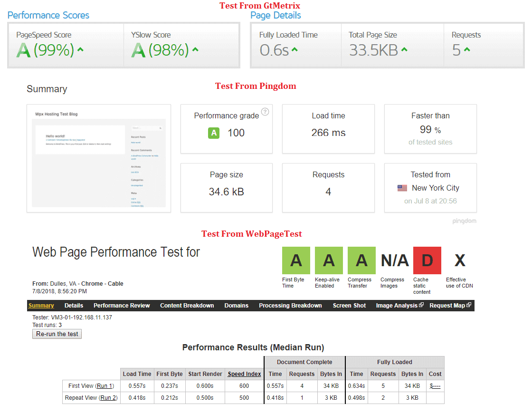Click the Performance Results (Median Run) heading
Viewport: 532px width, 414px height.
click(x=253, y=347)
